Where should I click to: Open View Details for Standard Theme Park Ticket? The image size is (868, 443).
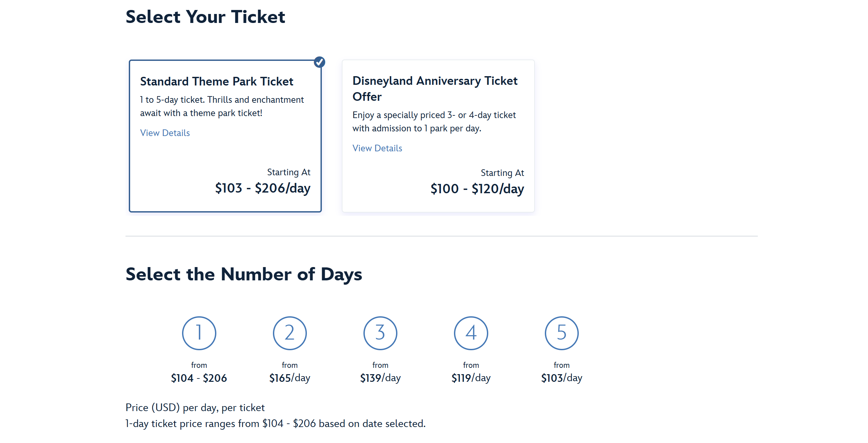(x=165, y=133)
